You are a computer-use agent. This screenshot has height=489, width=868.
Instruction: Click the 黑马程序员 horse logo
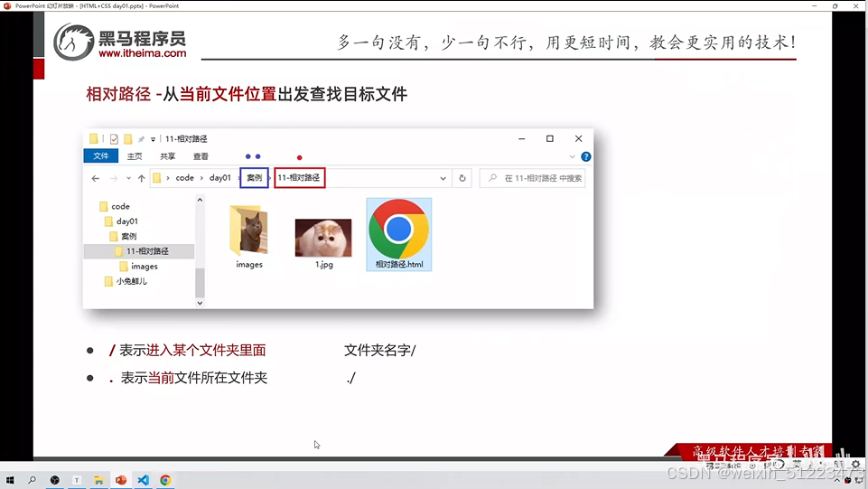coord(74,42)
